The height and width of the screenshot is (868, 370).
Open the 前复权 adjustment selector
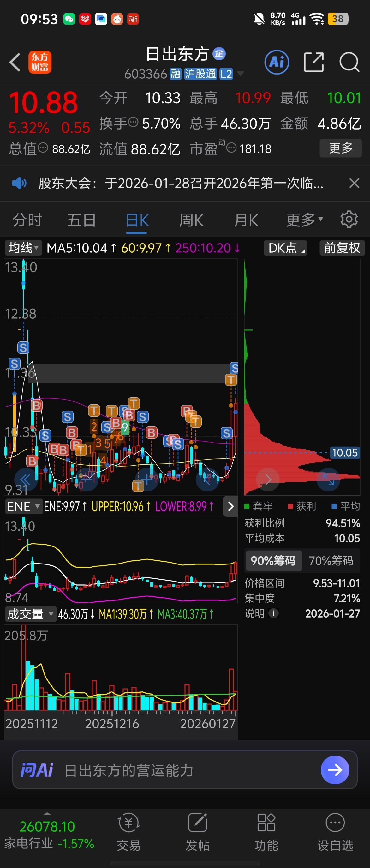point(342,248)
